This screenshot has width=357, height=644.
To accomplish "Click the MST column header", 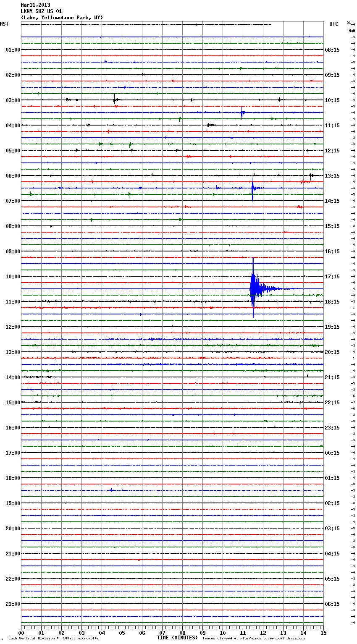I will (4, 24).
